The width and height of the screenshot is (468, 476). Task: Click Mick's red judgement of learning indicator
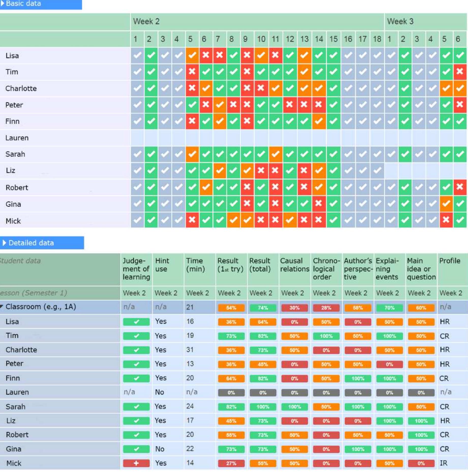(136, 463)
